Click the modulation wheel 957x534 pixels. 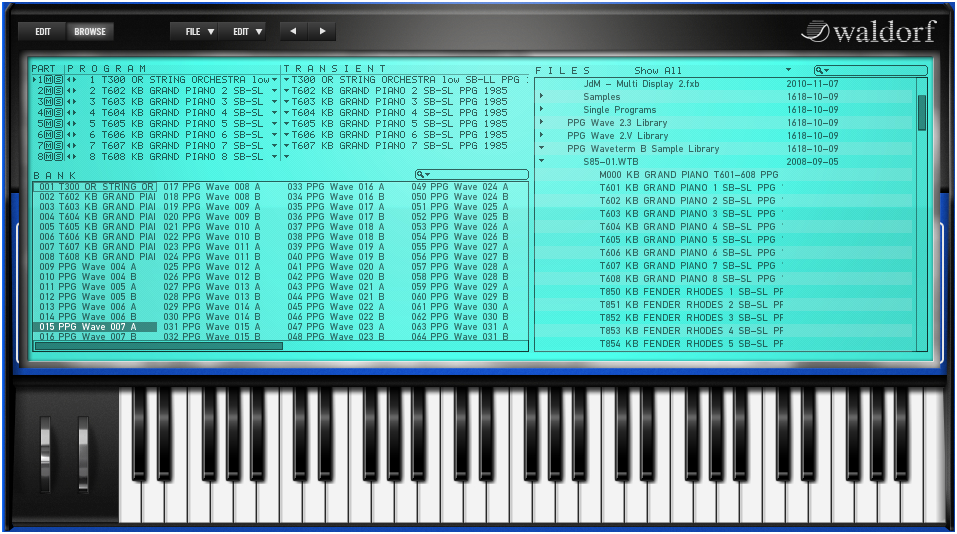coord(83,453)
